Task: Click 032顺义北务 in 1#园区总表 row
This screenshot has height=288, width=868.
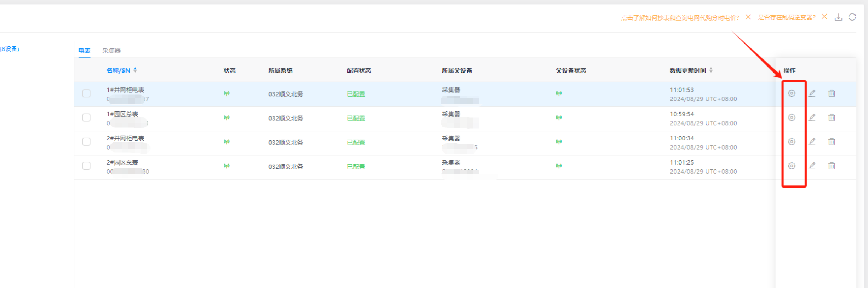Action: click(286, 118)
